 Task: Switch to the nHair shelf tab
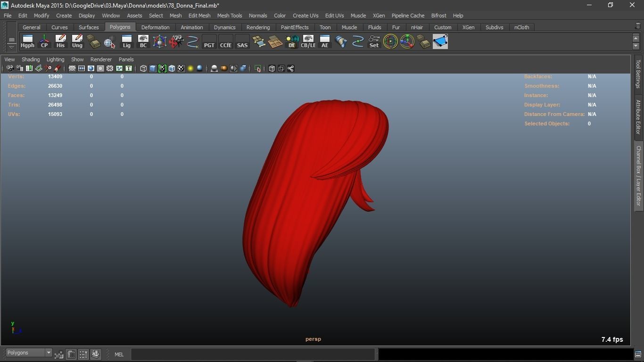[x=417, y=27]
